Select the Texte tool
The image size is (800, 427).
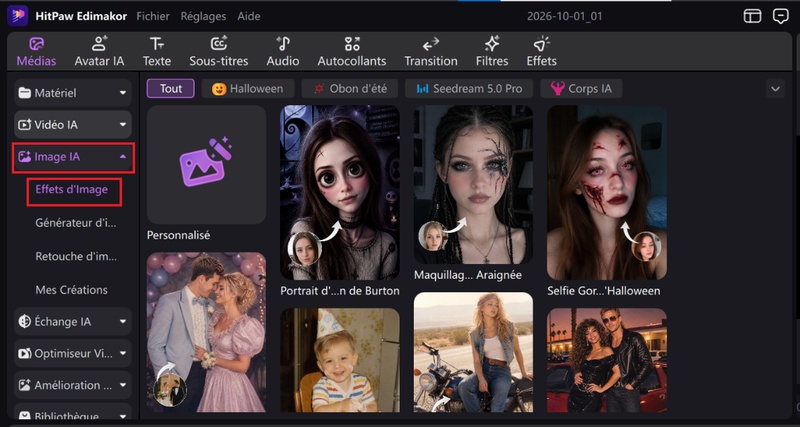[x=157, y=52]
